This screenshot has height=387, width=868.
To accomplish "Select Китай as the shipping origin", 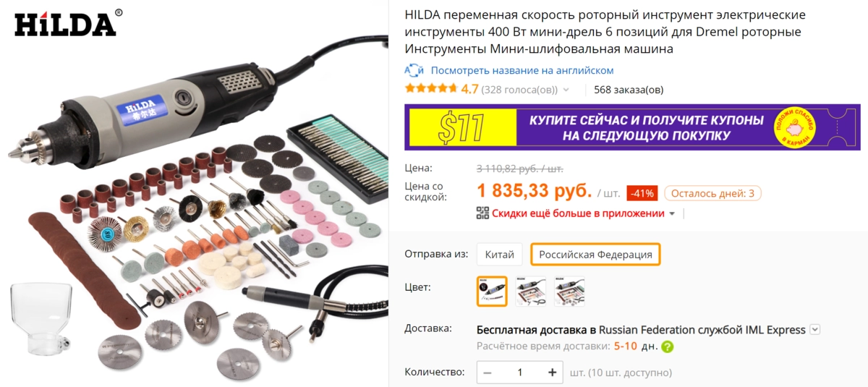I will (x=500, y=254).
